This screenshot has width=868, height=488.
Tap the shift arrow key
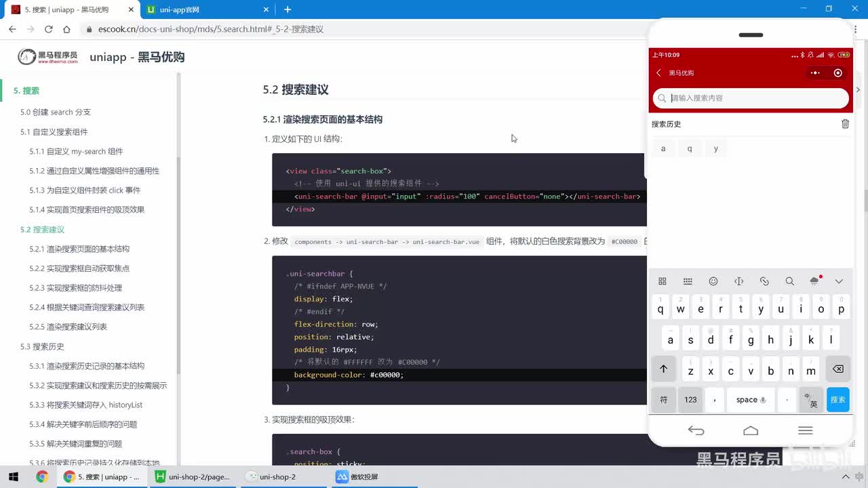663,369
